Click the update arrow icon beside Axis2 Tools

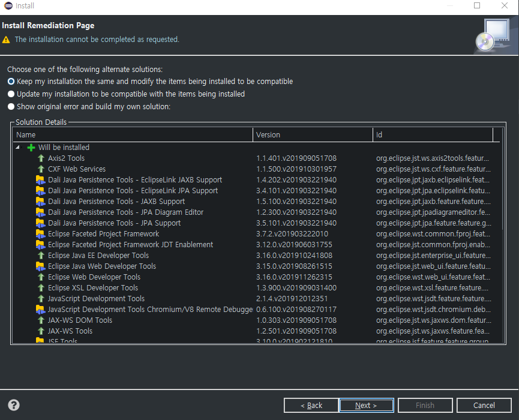[41, 158]
